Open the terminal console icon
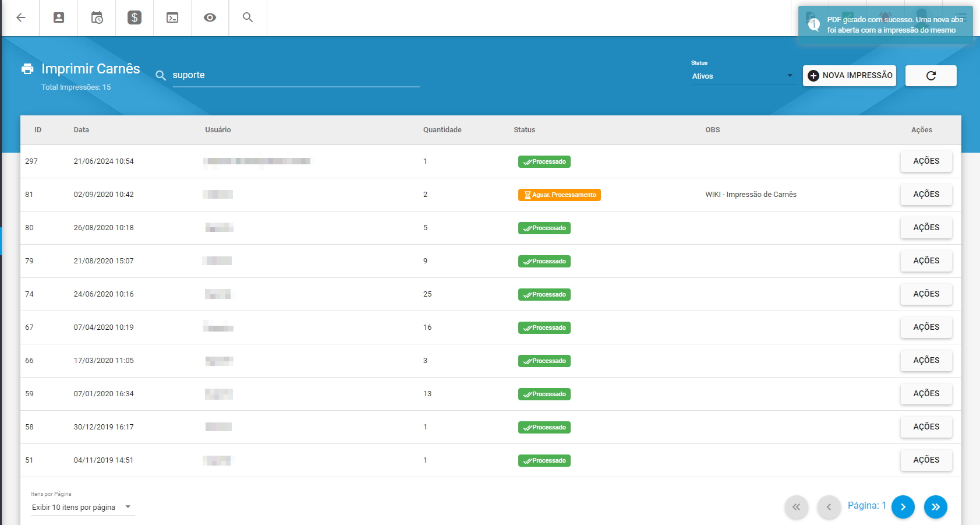Screen dimensions: 980x525 172,17
